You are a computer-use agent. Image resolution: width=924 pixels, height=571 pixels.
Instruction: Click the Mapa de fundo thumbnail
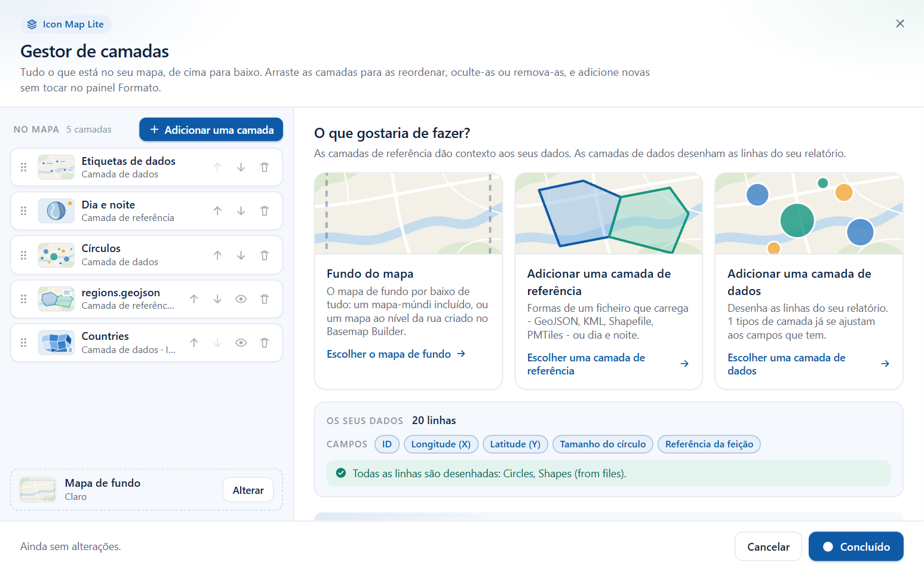click(38, 490)
